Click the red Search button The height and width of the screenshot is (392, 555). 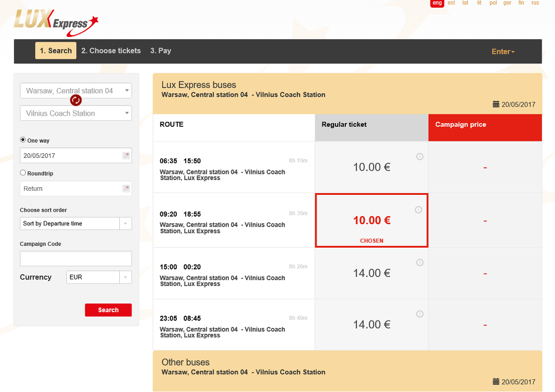108,310
